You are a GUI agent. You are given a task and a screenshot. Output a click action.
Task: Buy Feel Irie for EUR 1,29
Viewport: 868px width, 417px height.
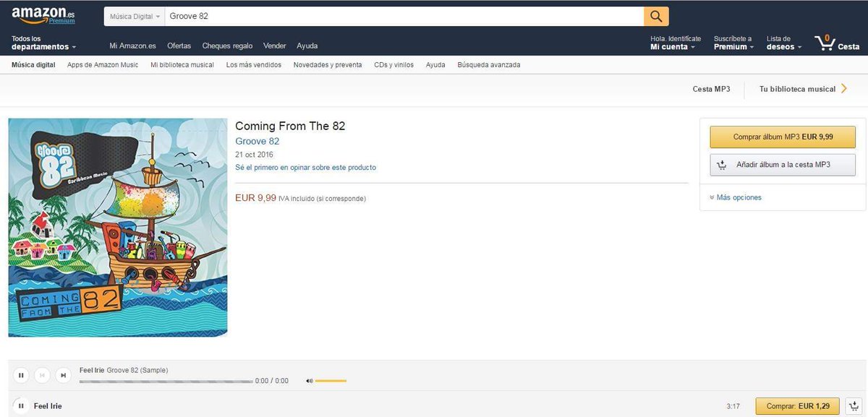[x=798, y=406]
